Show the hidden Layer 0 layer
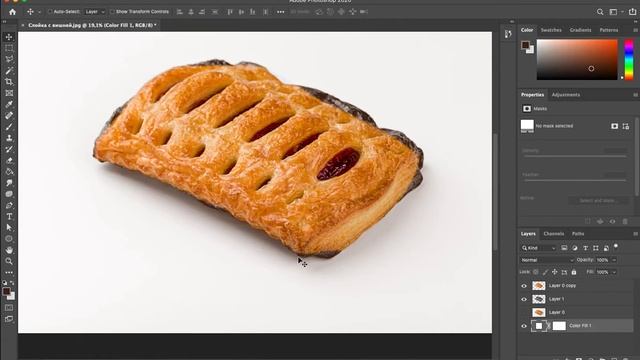Viewport: 640px width, 360px height. (524, 312)
